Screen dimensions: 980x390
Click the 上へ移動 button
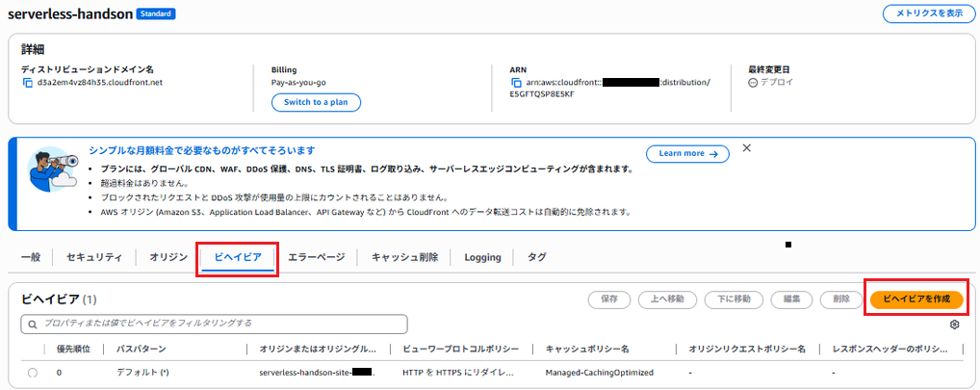(x=667, y=299)
